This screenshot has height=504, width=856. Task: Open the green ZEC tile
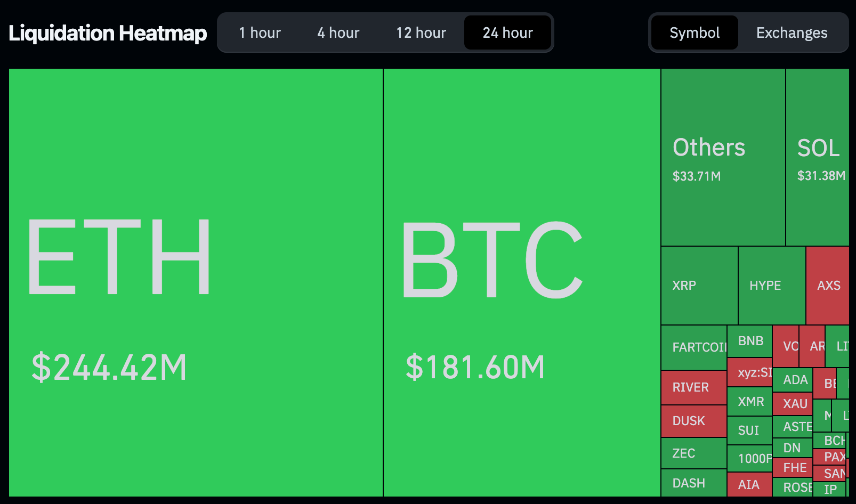point(693,453)
